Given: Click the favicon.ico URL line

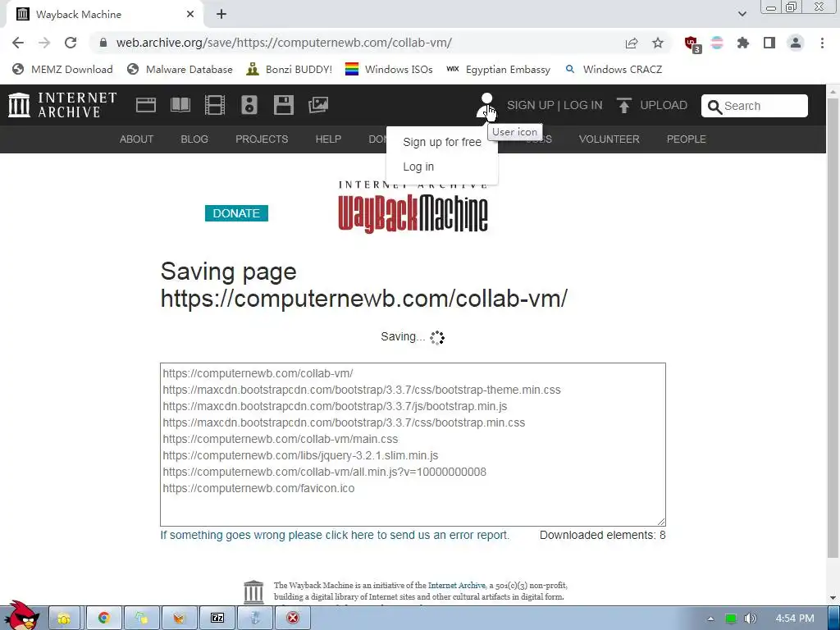Looking at the screenshot, I should tap(258, 489).
